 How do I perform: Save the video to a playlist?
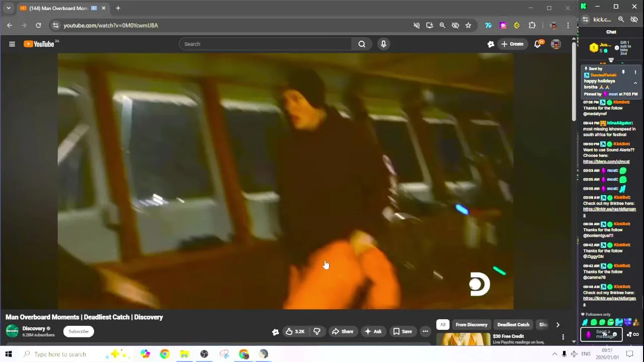click(x=403, y=331)
